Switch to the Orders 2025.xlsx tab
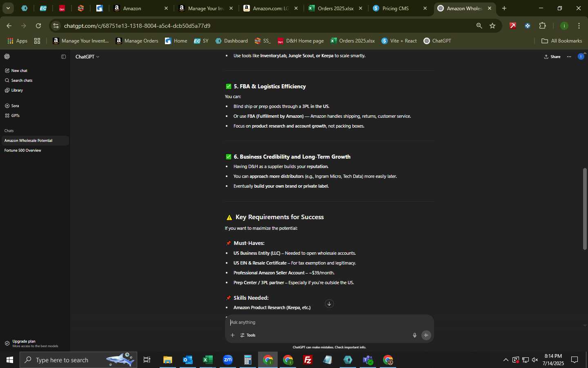Viewport: 588px width, 368px height. click(335, 8)
